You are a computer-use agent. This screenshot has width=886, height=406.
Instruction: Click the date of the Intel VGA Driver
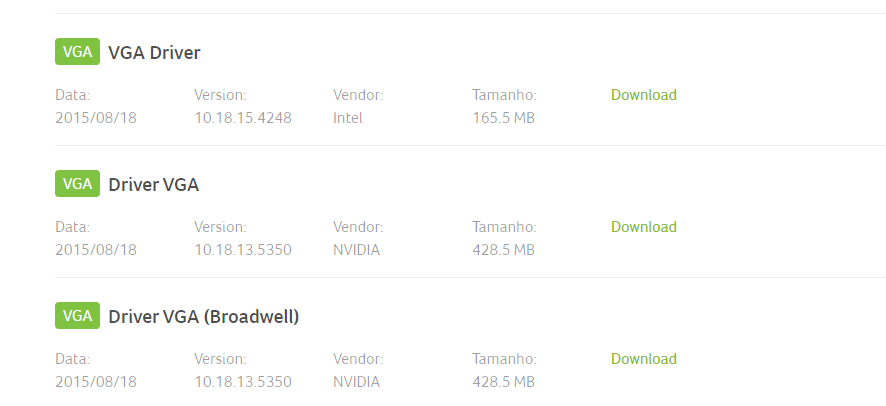[x=96, y=118]
